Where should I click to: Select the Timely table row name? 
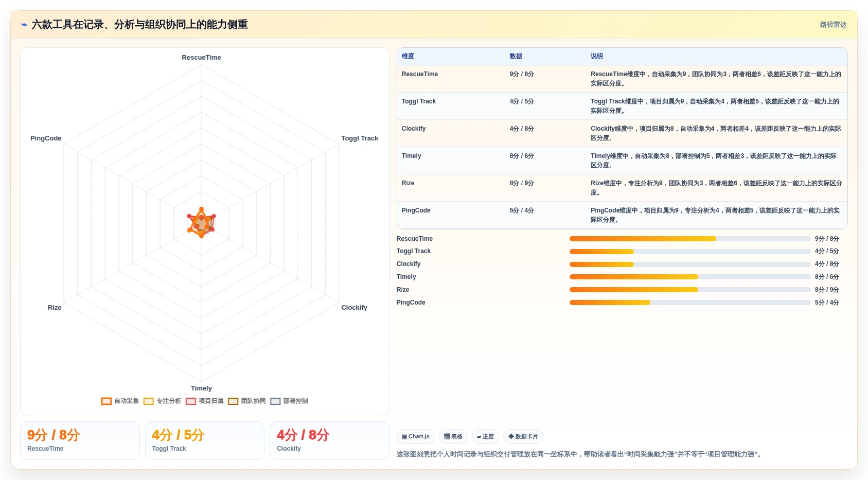(x=412, y=156)
